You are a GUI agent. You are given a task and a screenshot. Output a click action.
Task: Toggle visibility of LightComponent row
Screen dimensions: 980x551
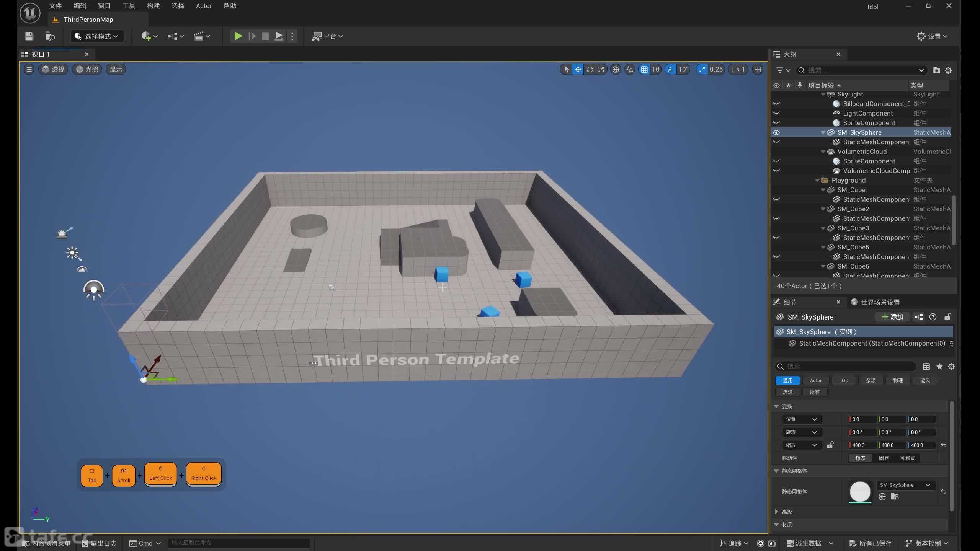[776, 113]
